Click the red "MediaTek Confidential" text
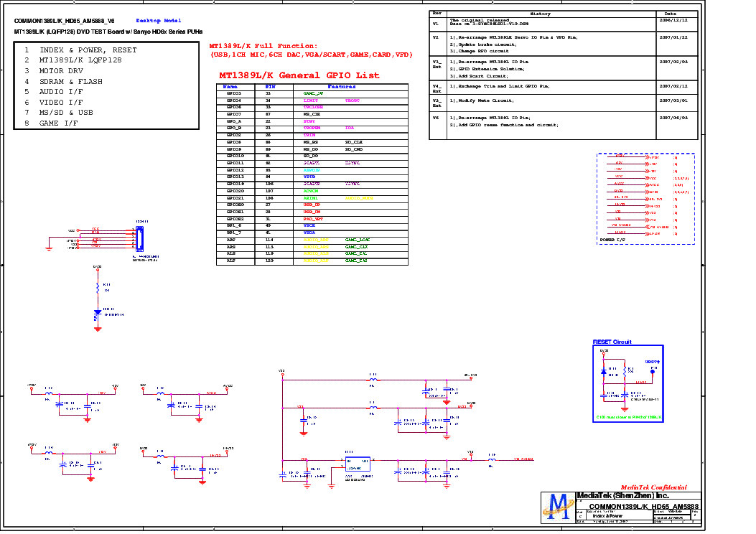Image resolution: width=756 pixels, height=534 pixels. coord(653,488)
